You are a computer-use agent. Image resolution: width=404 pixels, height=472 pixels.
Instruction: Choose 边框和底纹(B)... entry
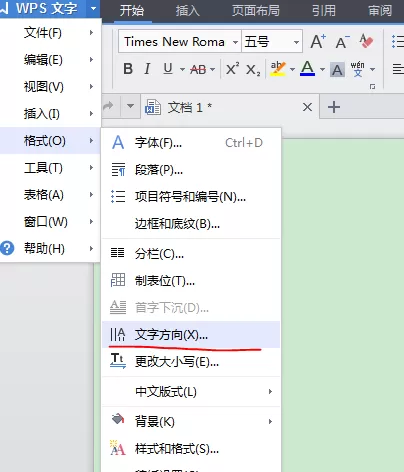click(191, 224)
